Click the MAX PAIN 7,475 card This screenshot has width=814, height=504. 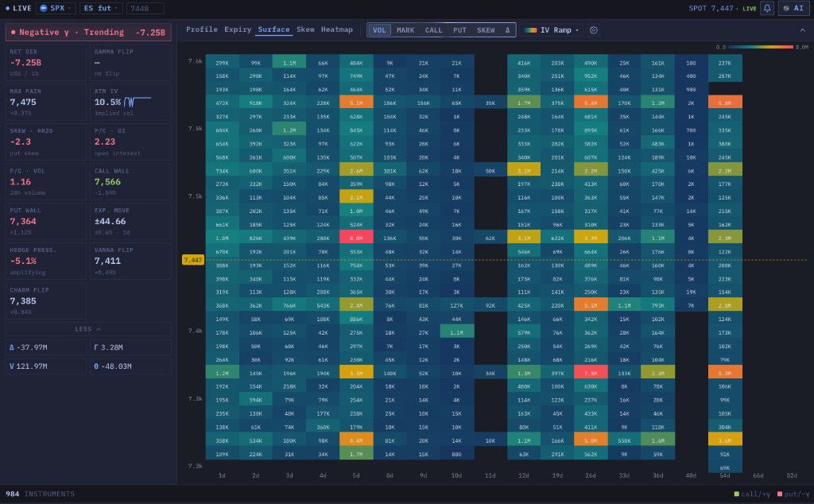(46, 102)
